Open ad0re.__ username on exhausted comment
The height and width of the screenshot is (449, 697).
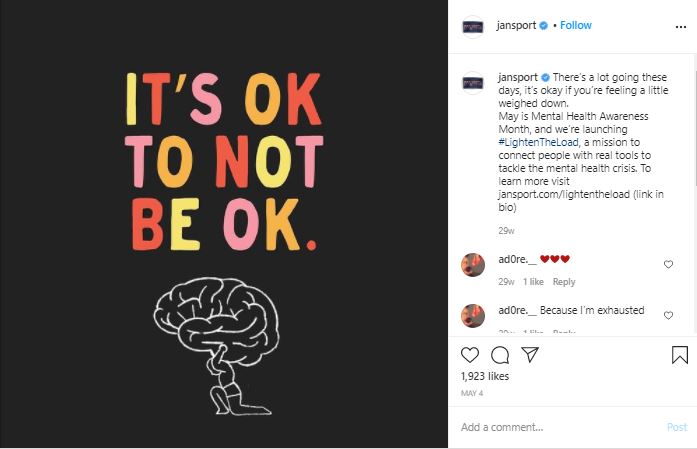[517, 310]
